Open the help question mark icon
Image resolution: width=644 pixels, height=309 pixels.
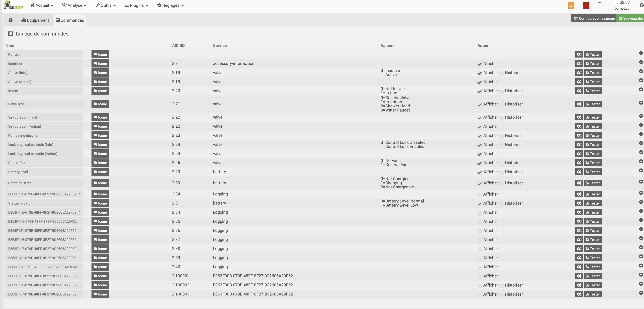pos(642,5)
